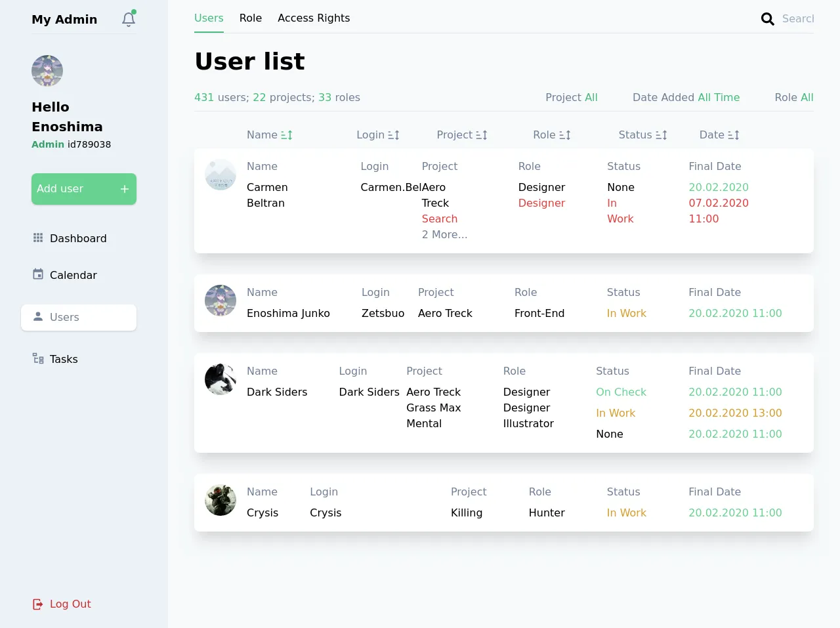This screenshot has height=628, width=840.
Task: Open the Project All filter
Action: pyautogui.click(x=571, y=98)
